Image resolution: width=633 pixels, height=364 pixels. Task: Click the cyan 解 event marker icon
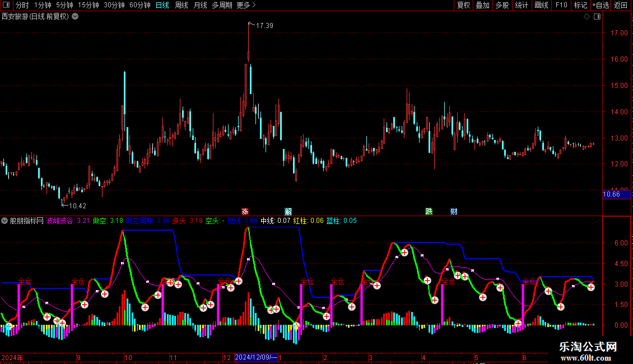pyautogui.click(x=288, y=212)
